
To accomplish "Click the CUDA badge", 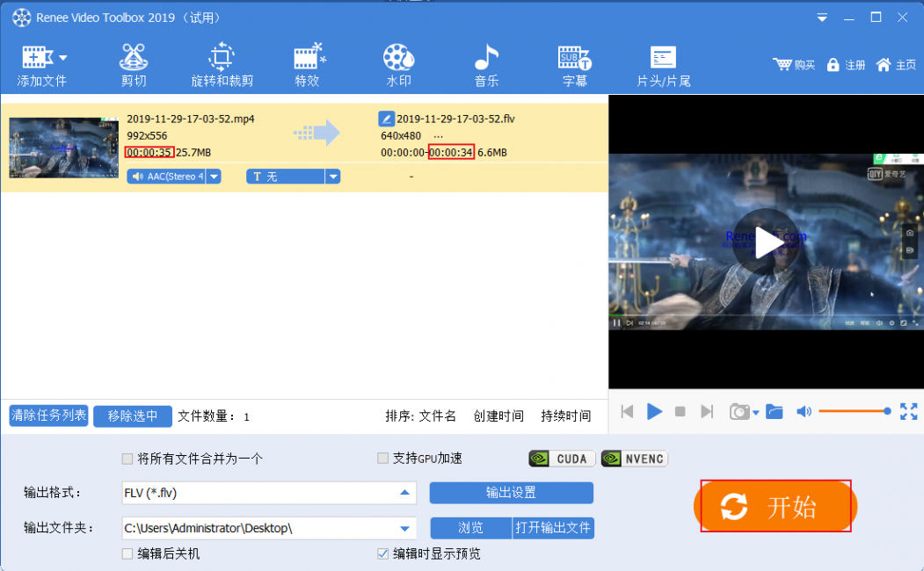I will coord(562,459).
